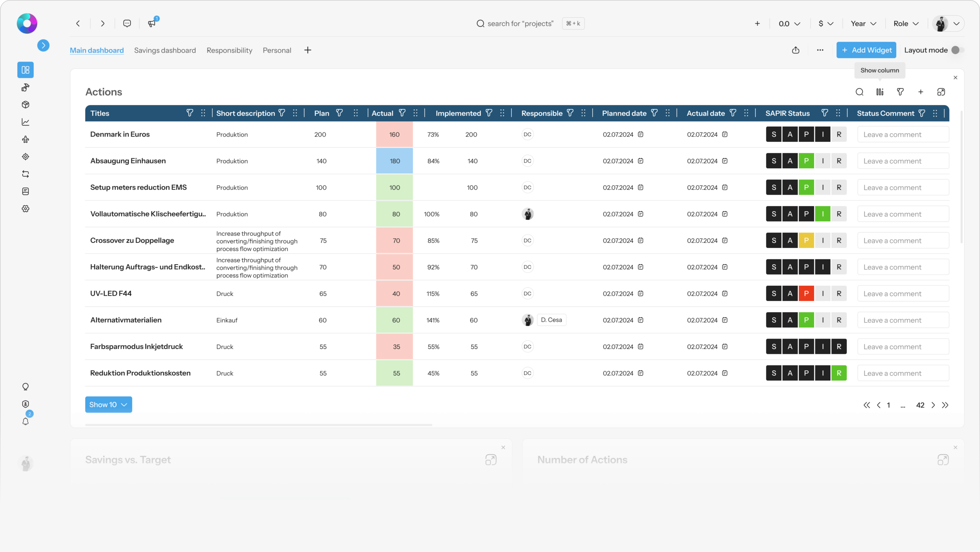Click the widget filter funnel icon
980x552 pixels.
pyautogui.click(x=900, y=92)
